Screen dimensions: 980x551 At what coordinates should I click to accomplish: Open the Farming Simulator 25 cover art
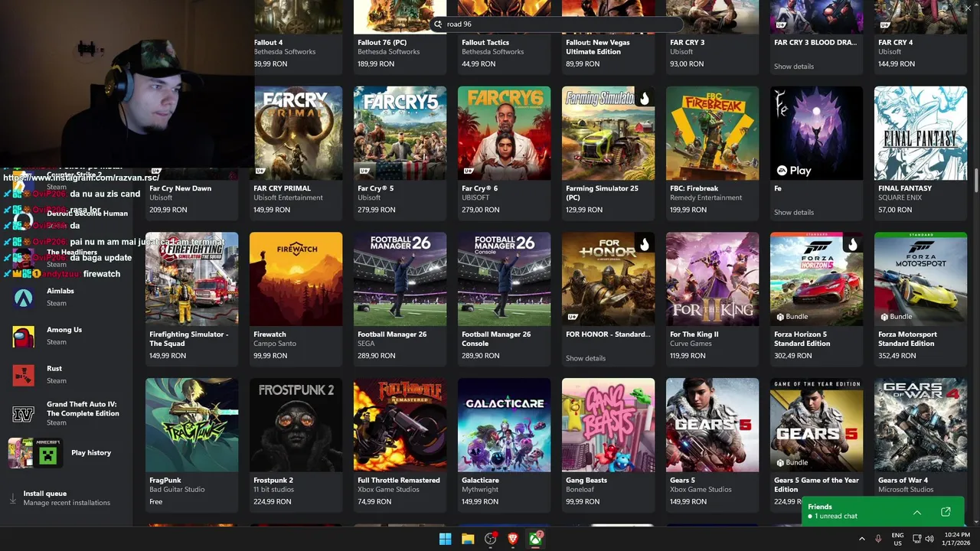coord(608,133)
